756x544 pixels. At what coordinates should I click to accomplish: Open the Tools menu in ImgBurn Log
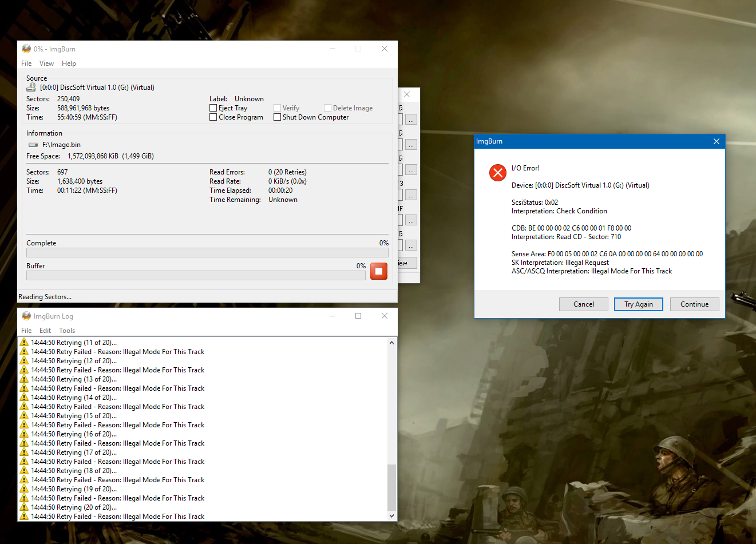pos(67,331)
